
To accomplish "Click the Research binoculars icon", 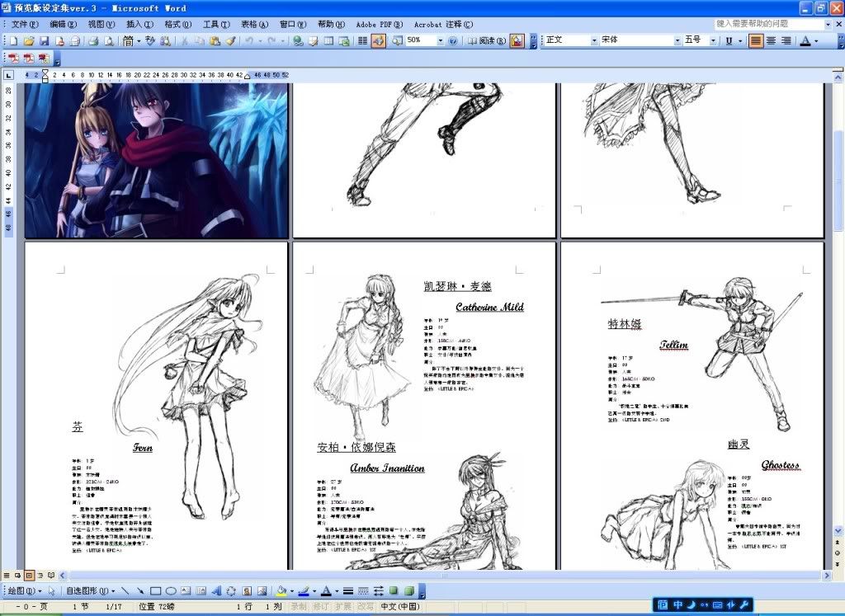I will click(165, 41).
